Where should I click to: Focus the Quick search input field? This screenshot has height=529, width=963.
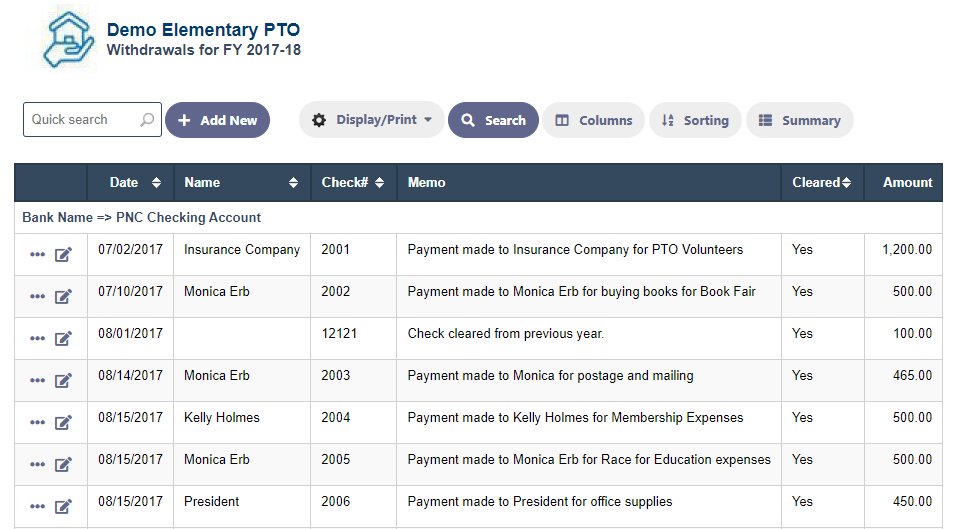pyautogui.click(x=83, y=119)
